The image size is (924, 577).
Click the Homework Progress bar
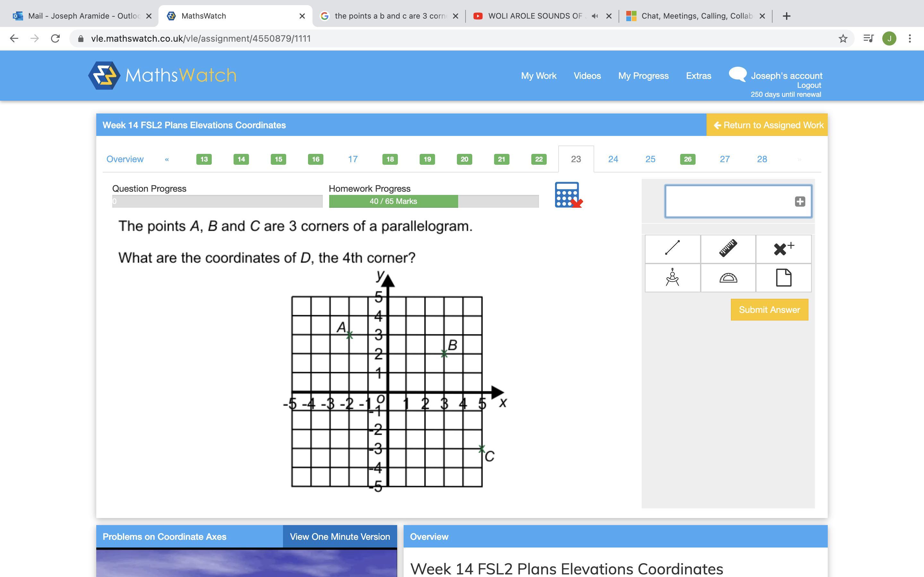433,201
